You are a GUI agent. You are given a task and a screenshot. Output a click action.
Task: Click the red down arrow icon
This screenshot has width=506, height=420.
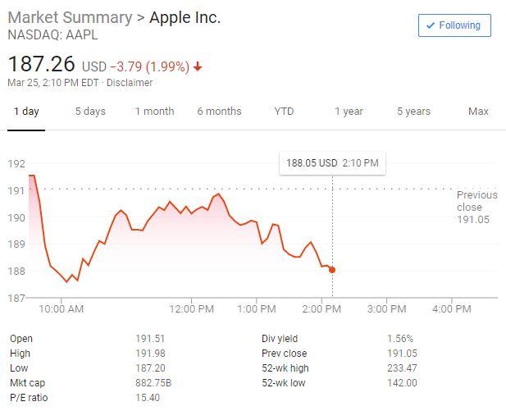(198, 66)
